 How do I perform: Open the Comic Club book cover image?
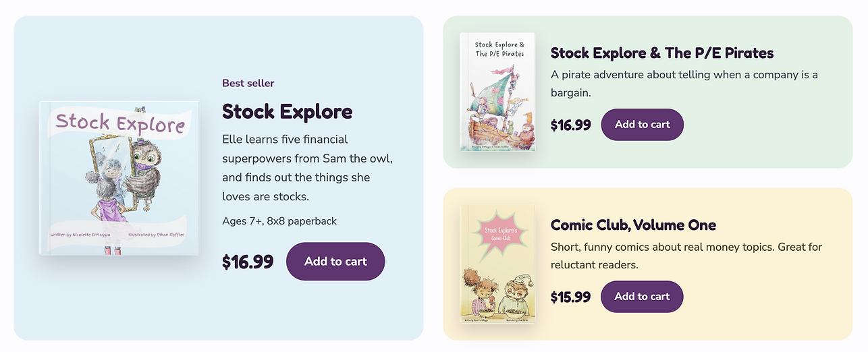click(x=497, y=264)
